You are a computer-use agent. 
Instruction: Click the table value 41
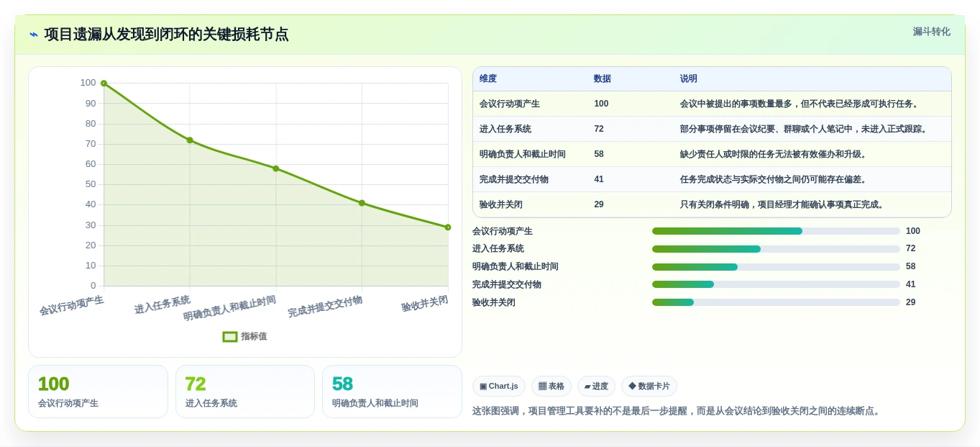tap(599, 179)
